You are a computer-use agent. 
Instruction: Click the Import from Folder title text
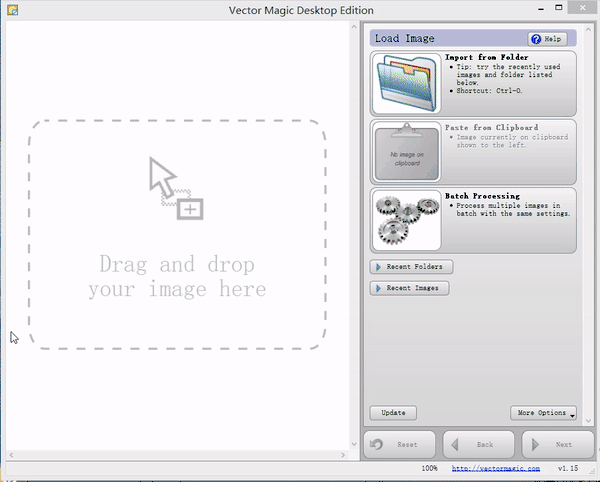(x=486, y=57)
